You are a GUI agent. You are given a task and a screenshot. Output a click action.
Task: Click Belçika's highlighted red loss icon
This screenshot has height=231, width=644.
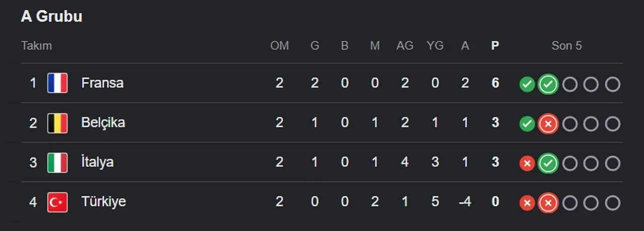pyautogui.click(x=548, y=124)
